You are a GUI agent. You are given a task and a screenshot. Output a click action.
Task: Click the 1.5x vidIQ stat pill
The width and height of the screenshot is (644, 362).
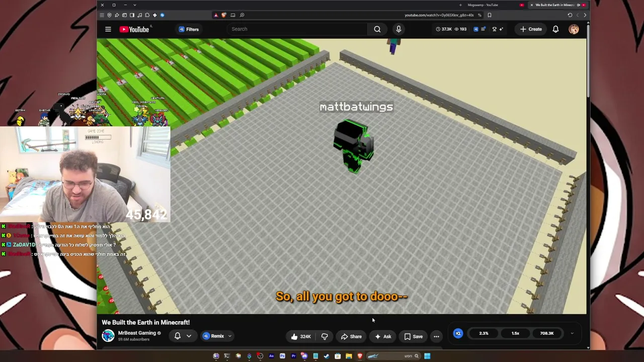[x=515, y=333]
